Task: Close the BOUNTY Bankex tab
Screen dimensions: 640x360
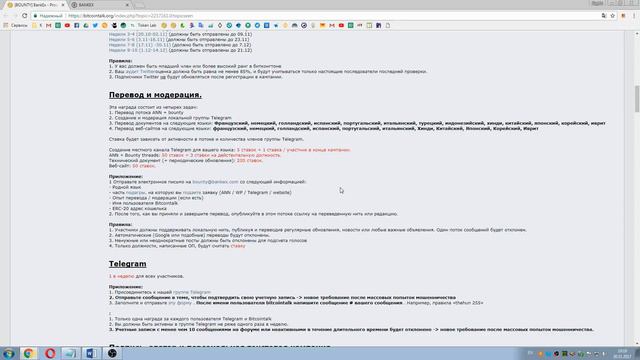Action: click(x=63, y=5)
